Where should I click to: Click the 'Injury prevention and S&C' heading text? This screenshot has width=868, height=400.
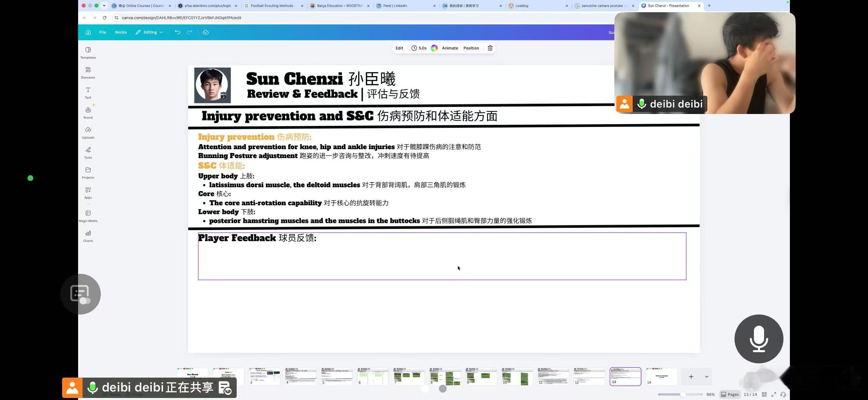pyautogui.click(x=287, y=116)
